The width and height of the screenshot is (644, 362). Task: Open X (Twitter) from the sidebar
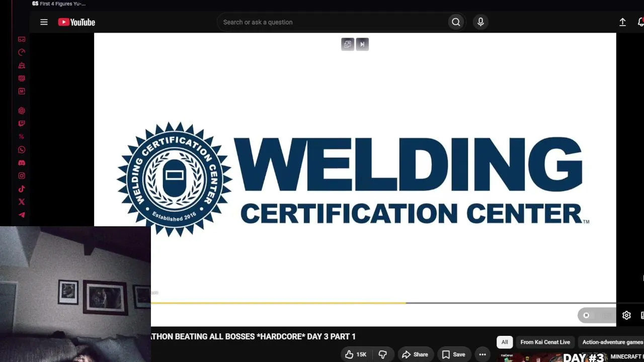point(22,202)
